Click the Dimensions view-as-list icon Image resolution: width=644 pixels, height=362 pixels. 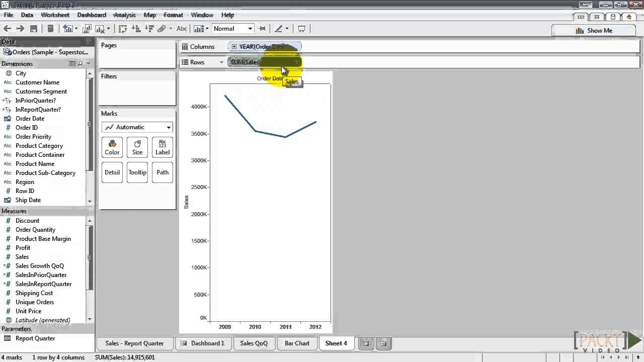pos(72,64)
